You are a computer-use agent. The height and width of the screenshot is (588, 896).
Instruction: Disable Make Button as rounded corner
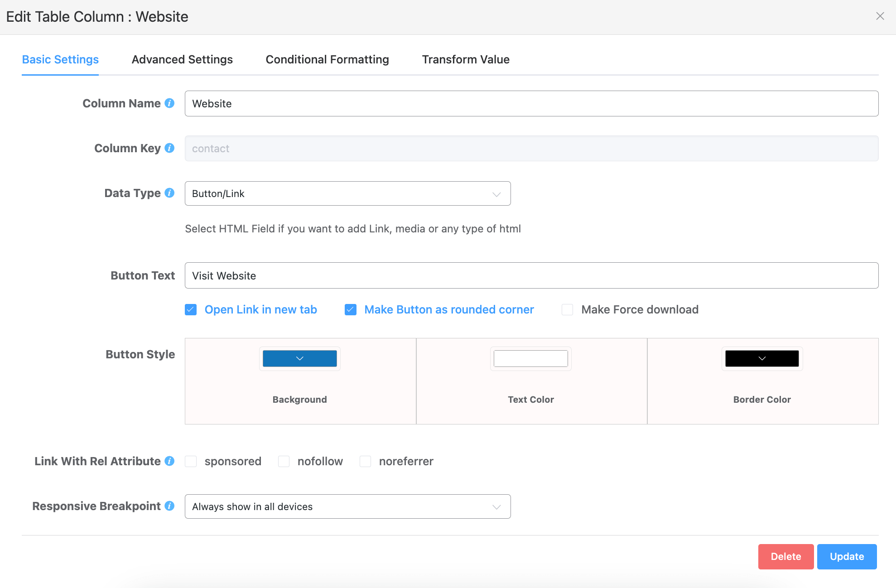[x=351, y=310]
